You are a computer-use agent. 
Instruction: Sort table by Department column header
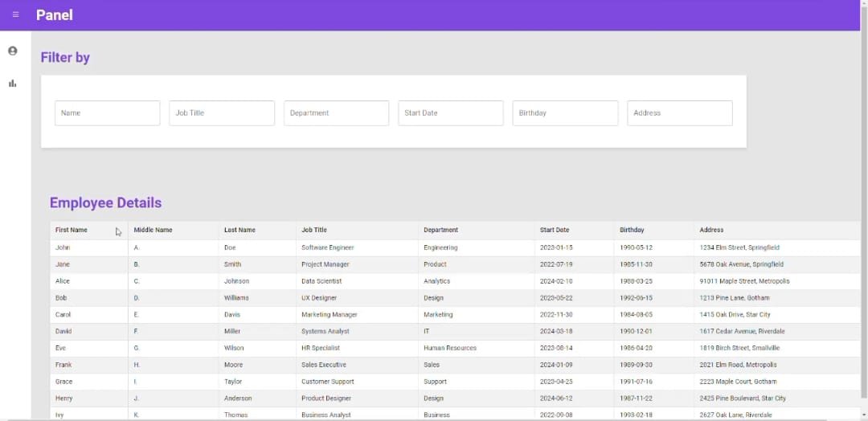pos(440,231)
